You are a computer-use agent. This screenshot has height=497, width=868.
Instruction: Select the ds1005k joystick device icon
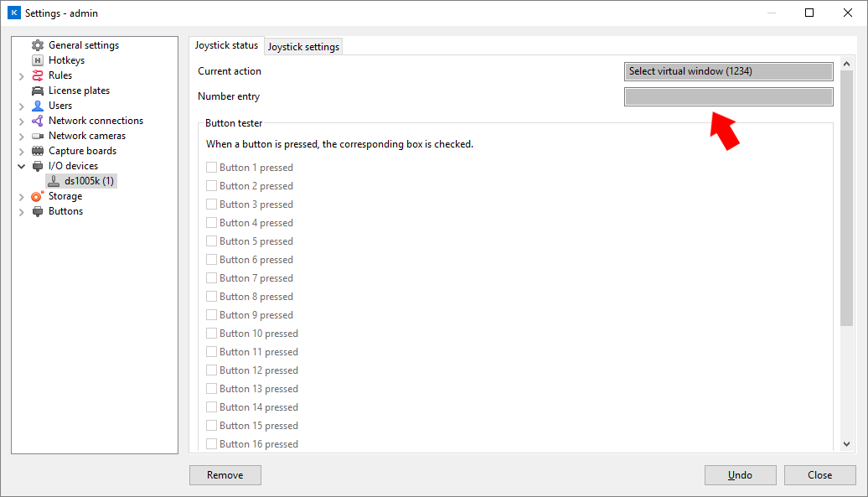tap(54, 181)
